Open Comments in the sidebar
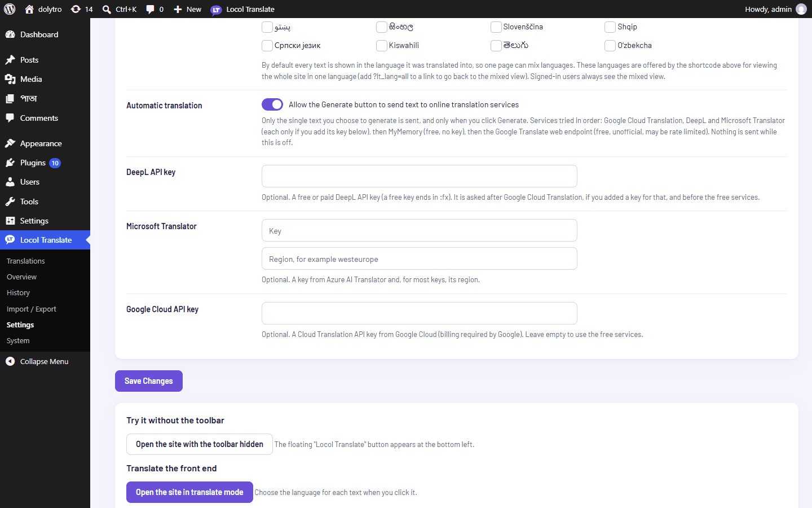The image size is (812, 508). pyautogui.click(x=45, y=118)
